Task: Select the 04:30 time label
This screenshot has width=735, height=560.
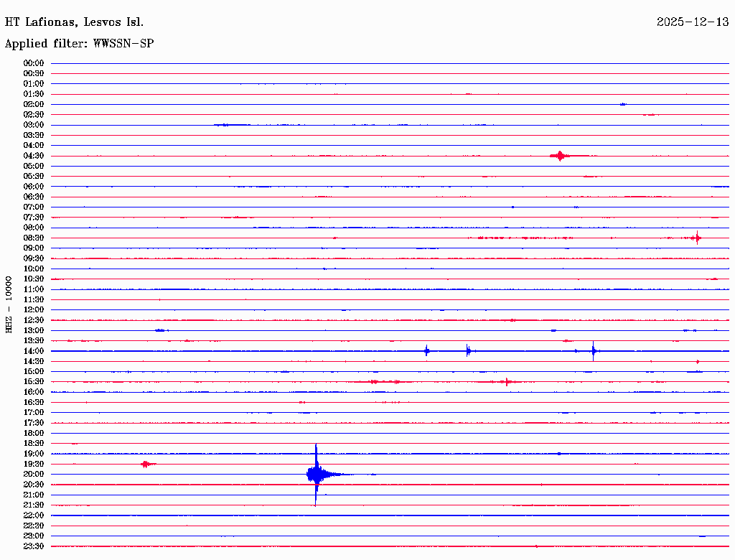Action: point(34,156)
